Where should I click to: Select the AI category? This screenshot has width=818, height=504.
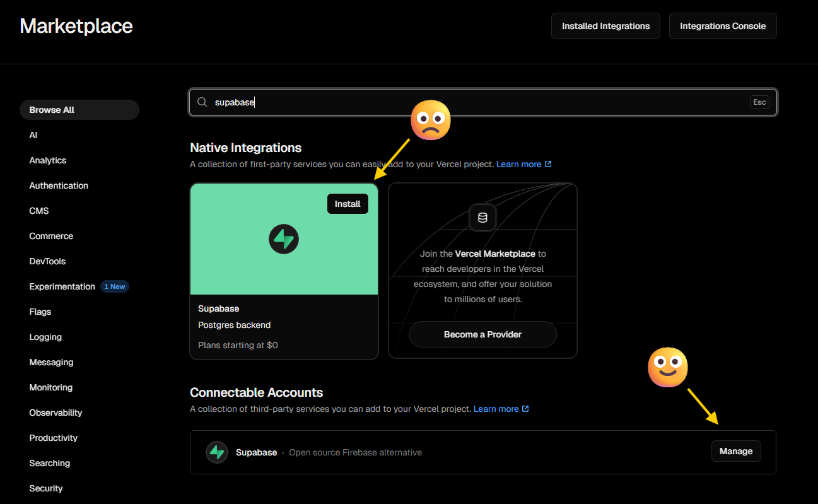click(x=33, y=135)
